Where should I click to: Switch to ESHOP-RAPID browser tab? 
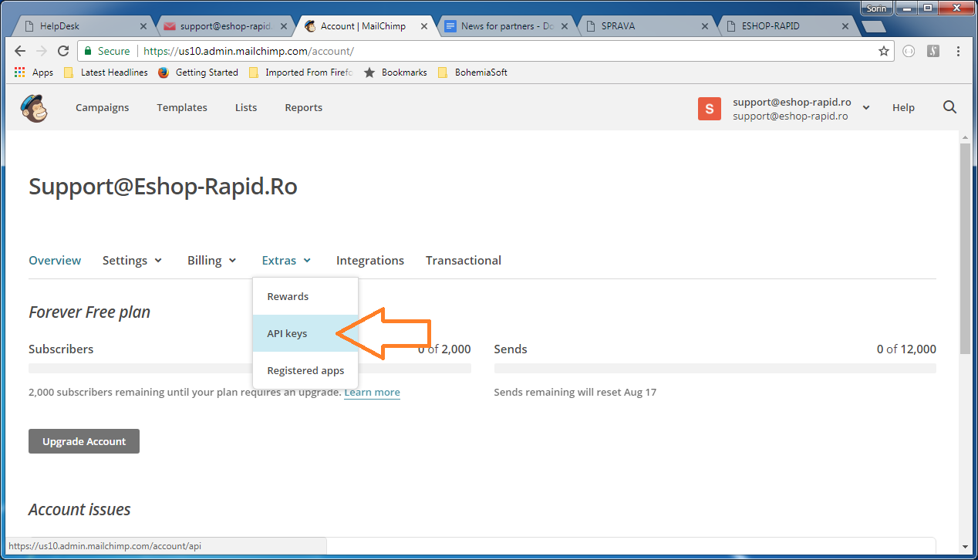[787, 26]
